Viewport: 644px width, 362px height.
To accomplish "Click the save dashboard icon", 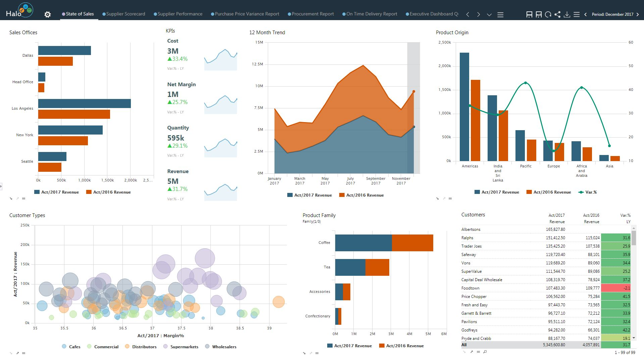I will (529, 14).
